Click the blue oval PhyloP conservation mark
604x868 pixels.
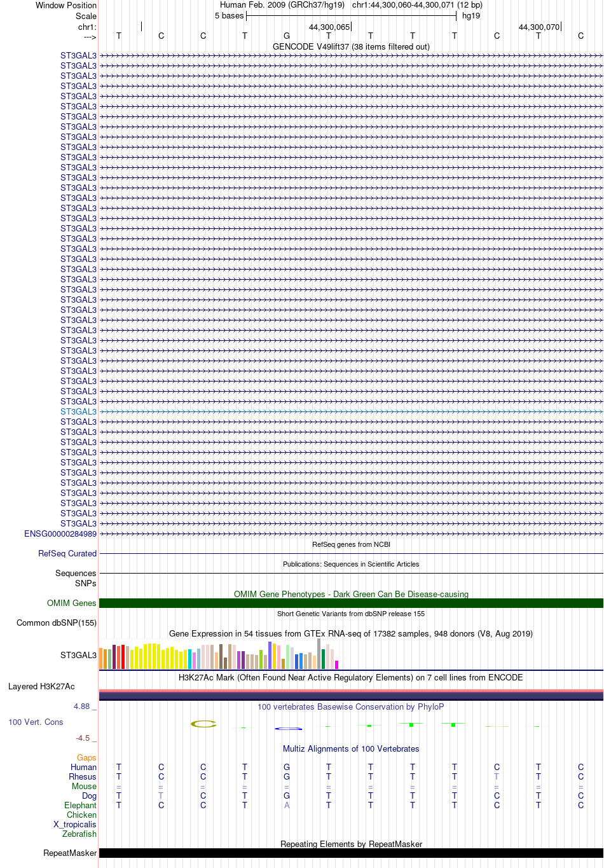click(287, 728)
